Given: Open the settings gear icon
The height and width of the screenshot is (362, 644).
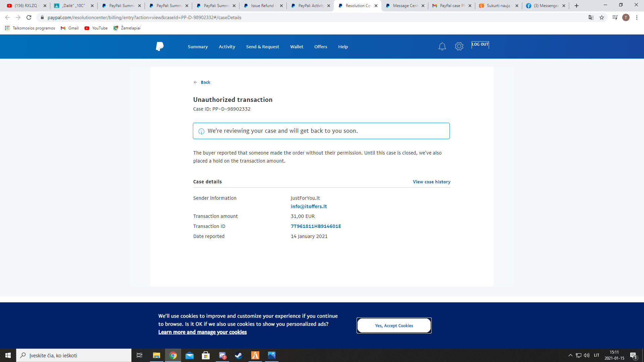Looking at the screenshot, I should point(459,46).
